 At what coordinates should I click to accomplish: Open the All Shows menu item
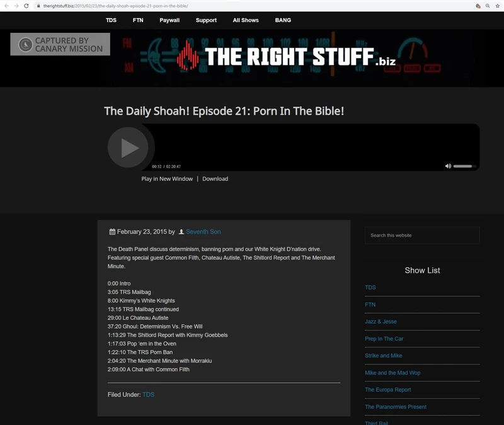[244, 20]
